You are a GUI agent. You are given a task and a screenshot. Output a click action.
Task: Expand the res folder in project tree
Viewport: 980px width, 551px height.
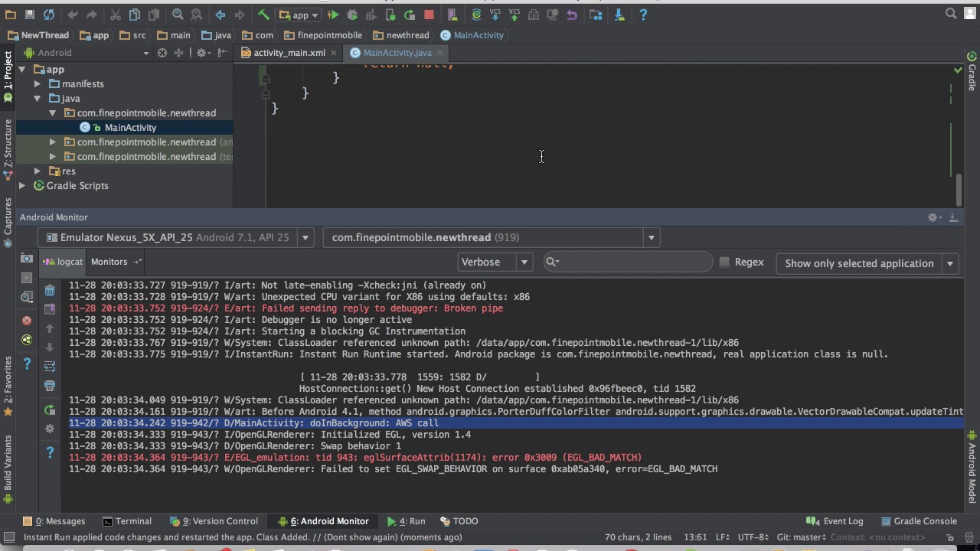[38, 171]
